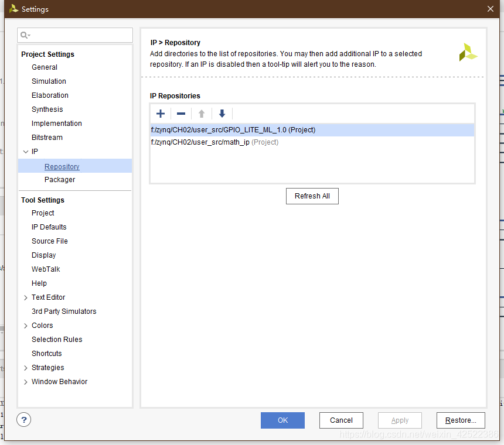The image size is (504, 445).
Task: Select the math_ip repository row
Action: [x=312, y=142]
